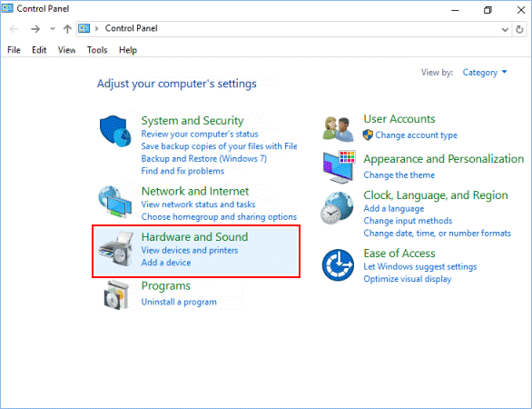The width and height of the screenshot is (532, 409).
Task: Expand the address bar history dropdown
Action: (505, 30)
